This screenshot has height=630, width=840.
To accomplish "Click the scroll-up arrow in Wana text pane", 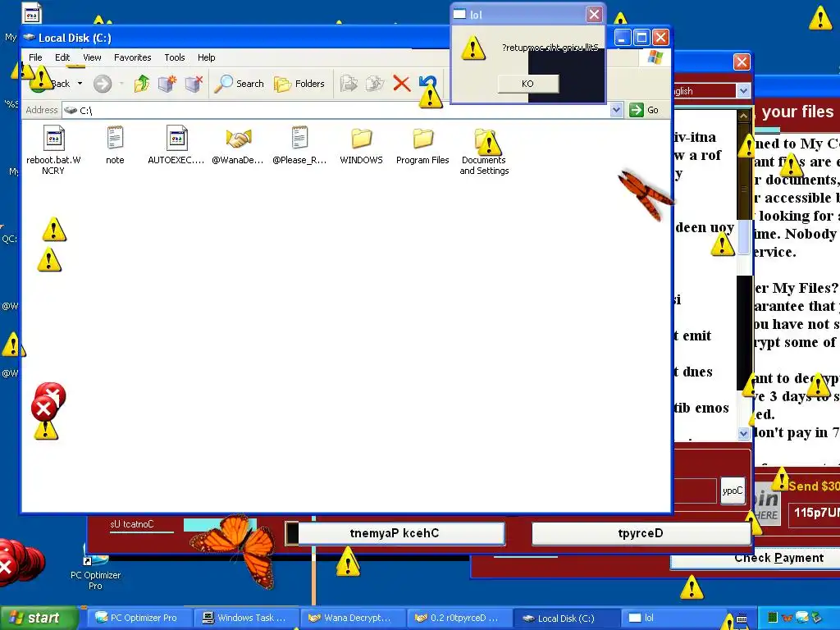I will coord(743,116).
